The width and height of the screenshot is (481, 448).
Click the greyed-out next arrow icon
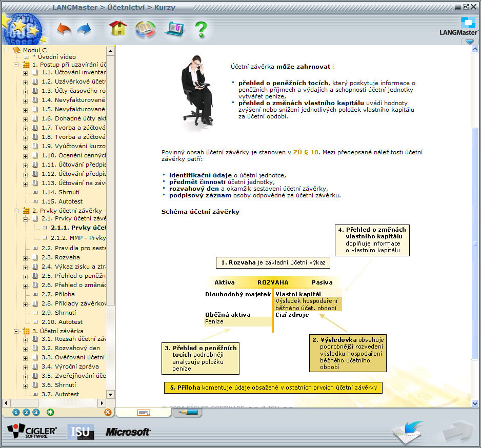(x=458, y=432)
